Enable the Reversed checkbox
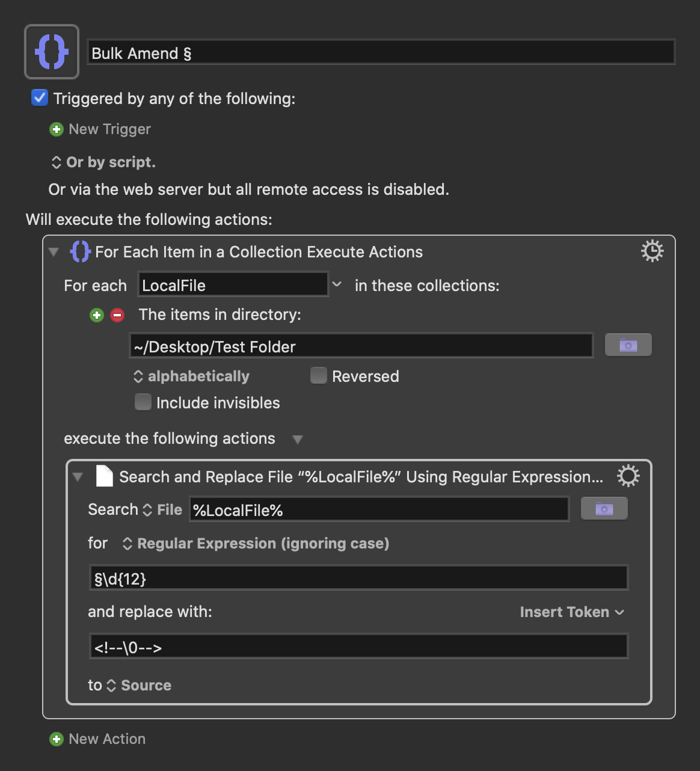Screen dimensions: 700x771 [319, 376]
